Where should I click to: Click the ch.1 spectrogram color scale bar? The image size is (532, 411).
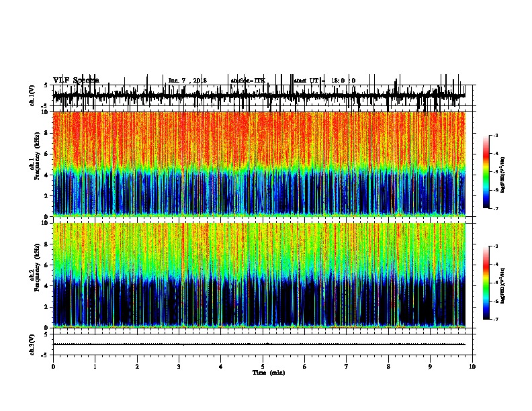coord(486,172)
